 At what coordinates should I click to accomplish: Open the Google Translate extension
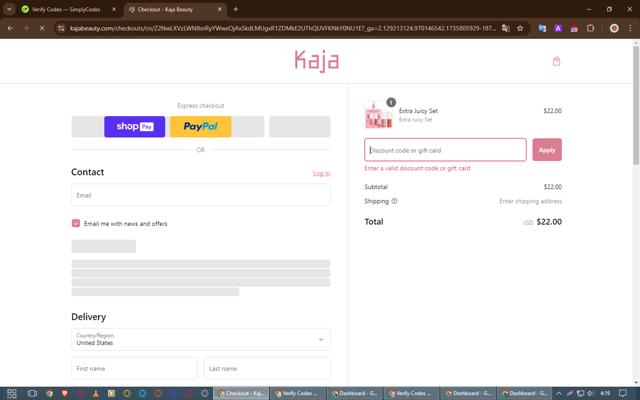click(542, 28)
